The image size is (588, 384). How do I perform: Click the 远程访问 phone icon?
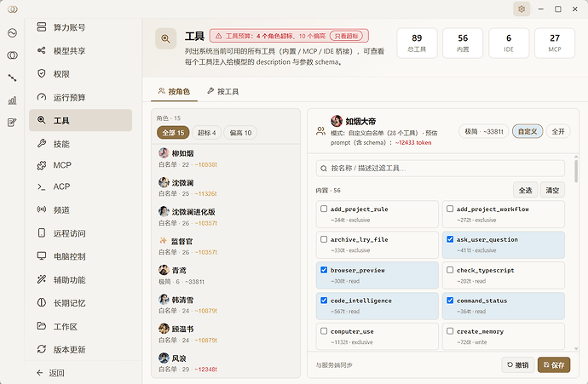(42, 232)
